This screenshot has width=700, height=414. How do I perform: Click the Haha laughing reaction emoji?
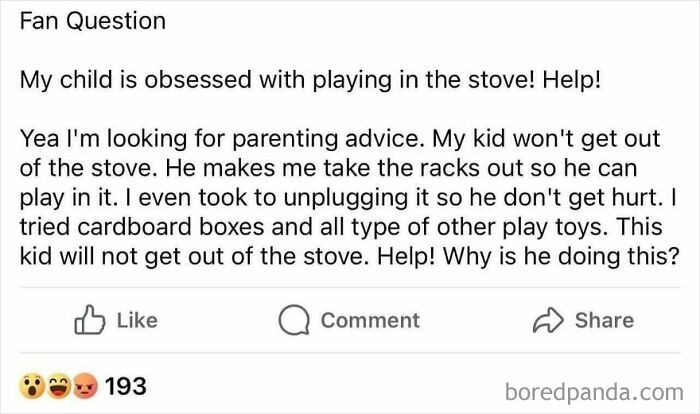[60, 386]
